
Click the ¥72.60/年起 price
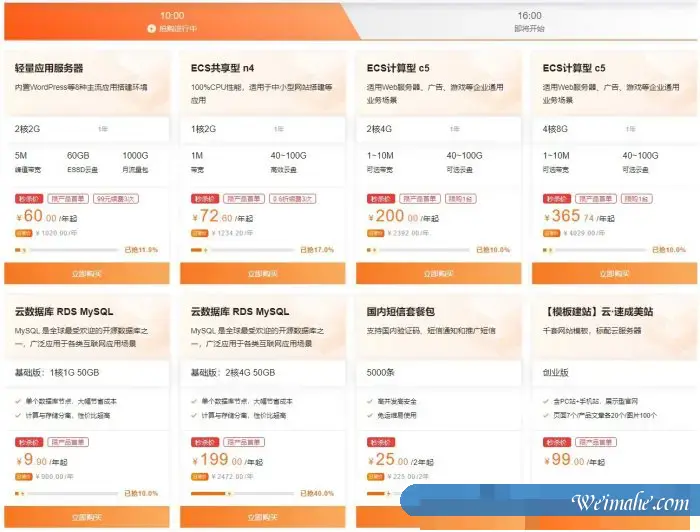click(x=222, y=216)
